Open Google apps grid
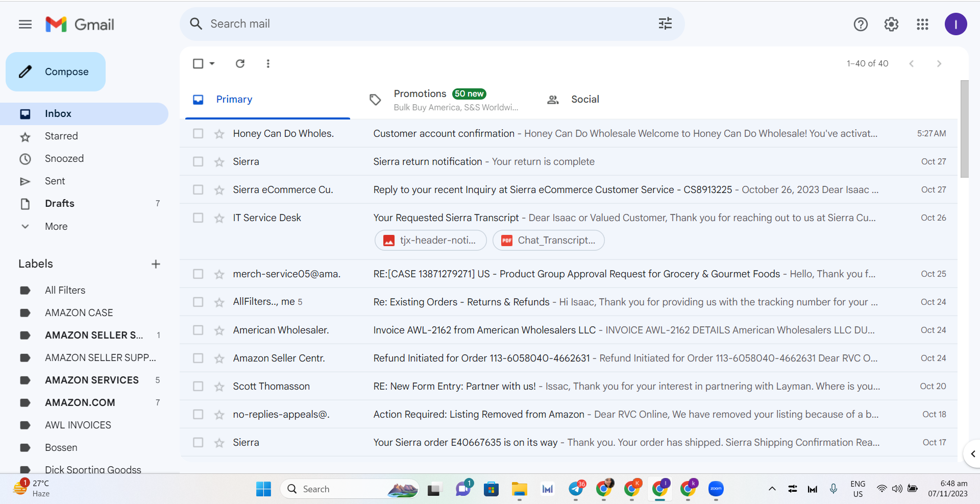The height and width of the screenshot is (504, 980). [922, 24]
